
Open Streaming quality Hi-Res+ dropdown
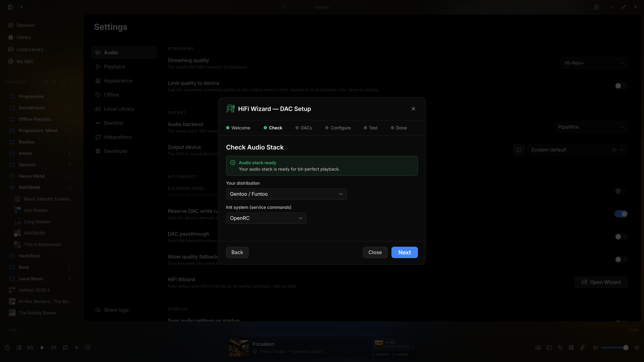pyautogui.click(x=594, y=63)
